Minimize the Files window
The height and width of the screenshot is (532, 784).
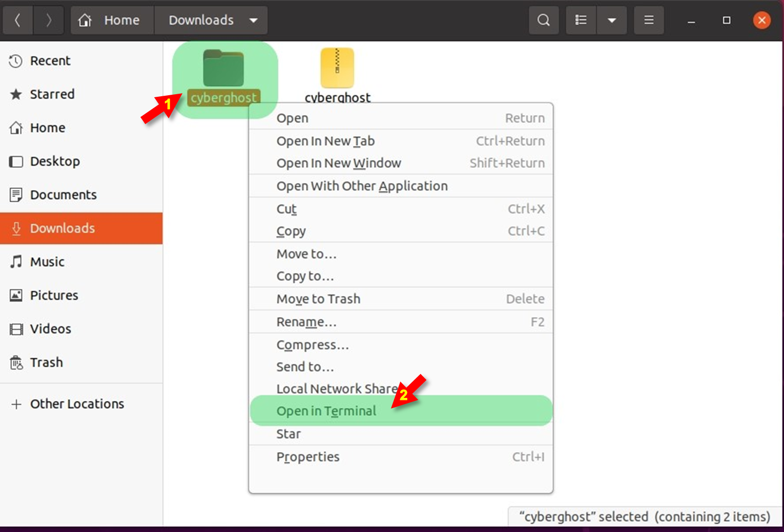click(691, 20)
